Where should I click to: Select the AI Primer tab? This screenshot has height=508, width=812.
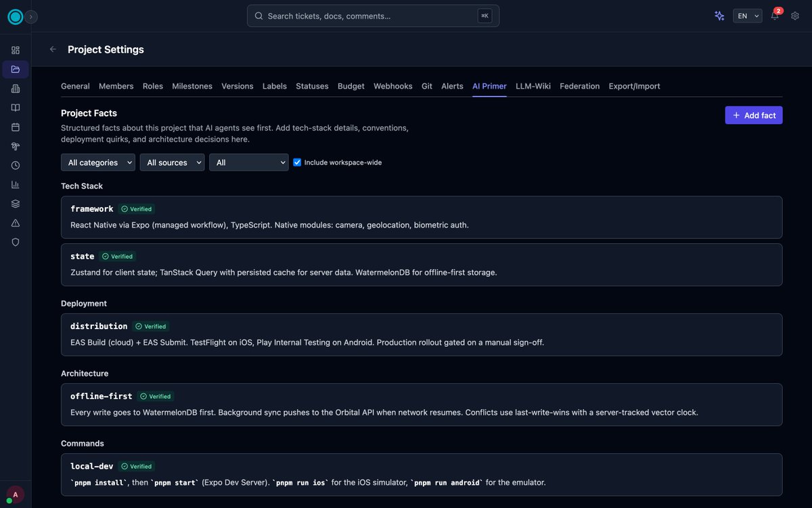pos(489,86)
